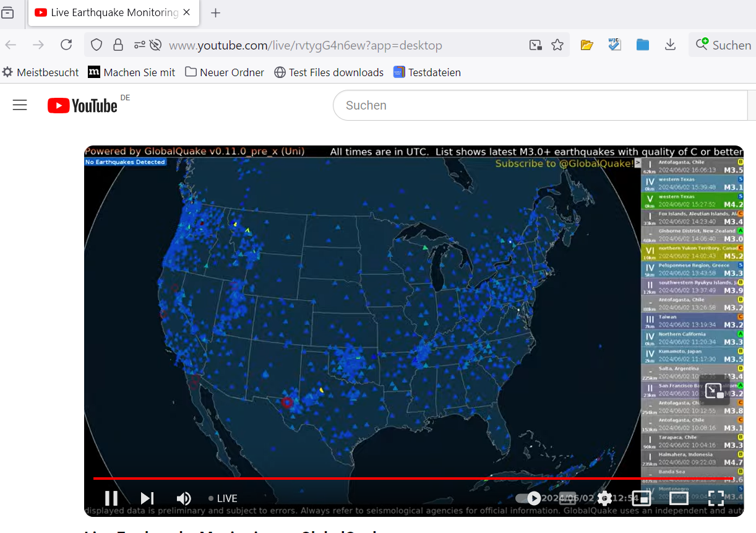Viewport: 756px width, 533px height.
Task: Toggle subtitles on the video player
Action: click(567, 498)
